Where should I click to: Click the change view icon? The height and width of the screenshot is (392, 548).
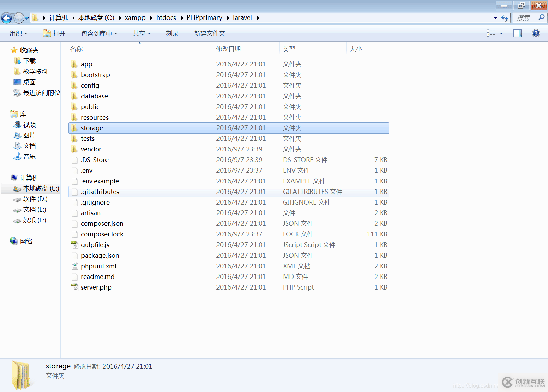(491, 33)
